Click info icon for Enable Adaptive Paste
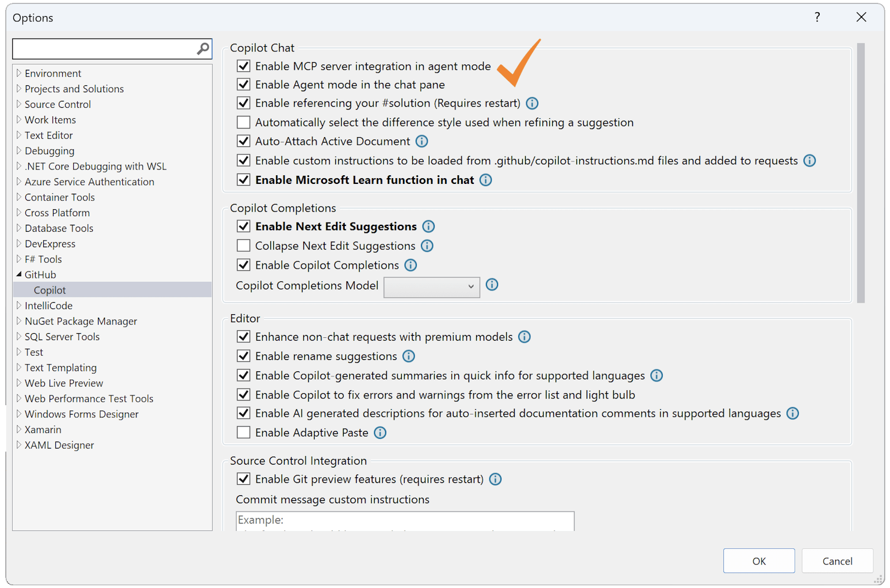890x588 pixels. (380, 432)
